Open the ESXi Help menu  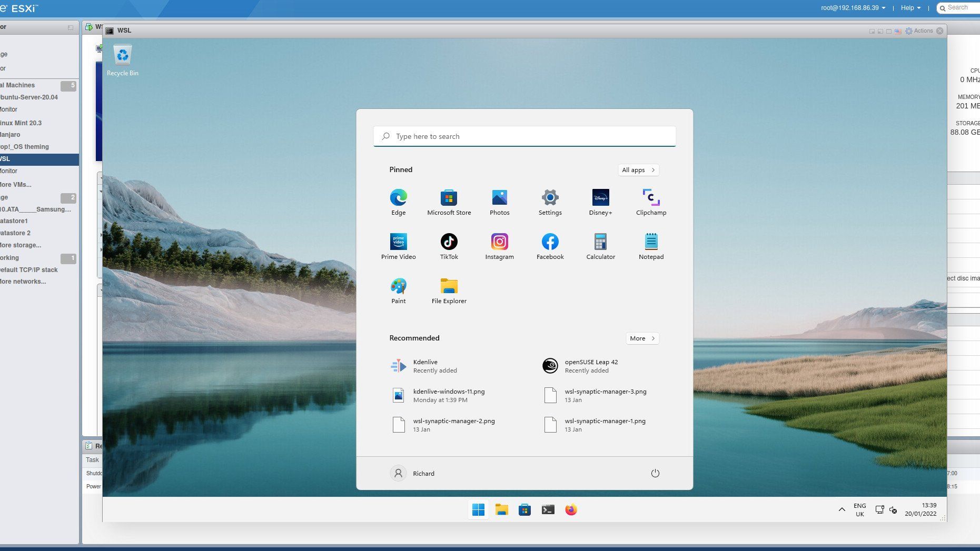(x=910, y=8)
